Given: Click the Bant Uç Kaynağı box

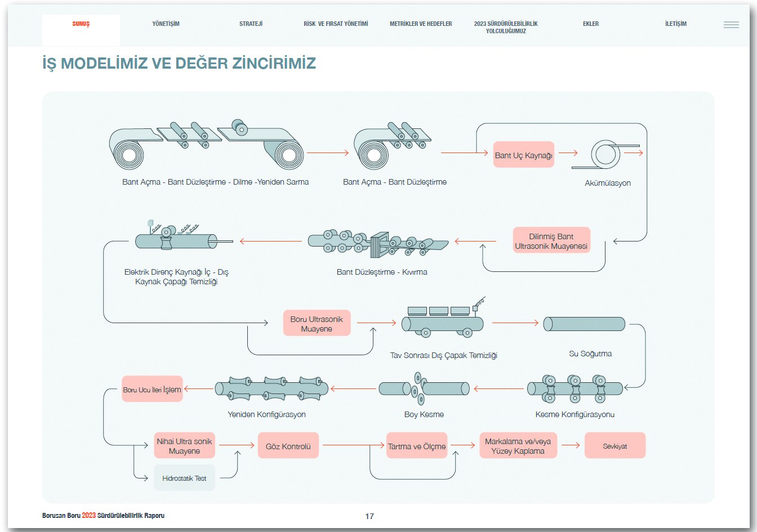Looking at the screenshot, I should [523, 154].
